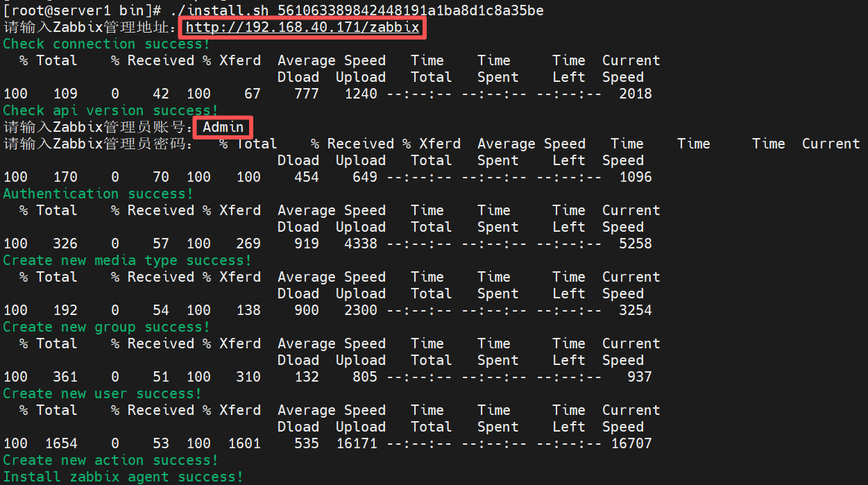Click the total size value '361'

pos(65,377)
